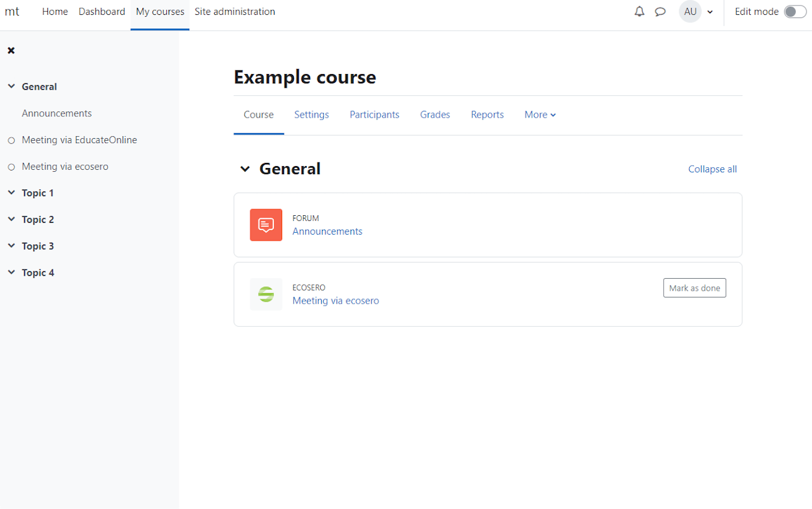This screenshot has height=509, width=812.
Task: Click the mt site logo
Action: [x=12, y=11]
